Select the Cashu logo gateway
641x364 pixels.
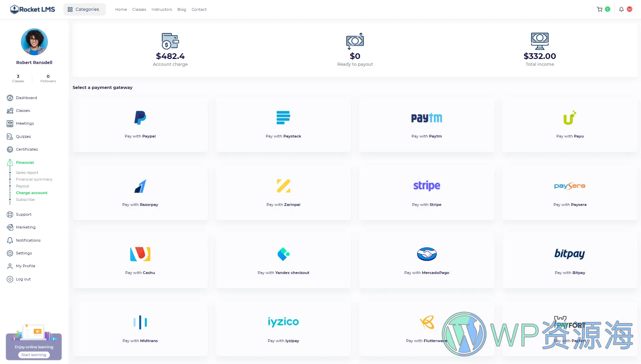(140, 254)
